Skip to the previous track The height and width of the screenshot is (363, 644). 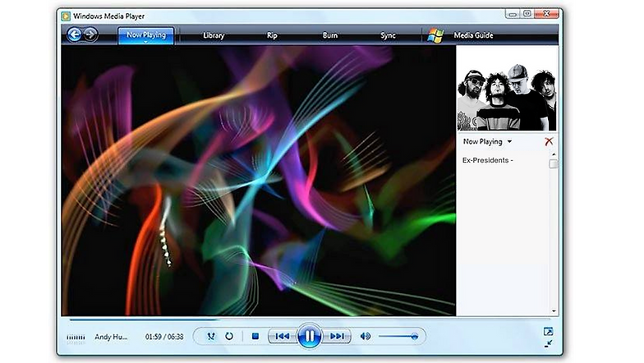pos(283,337)
